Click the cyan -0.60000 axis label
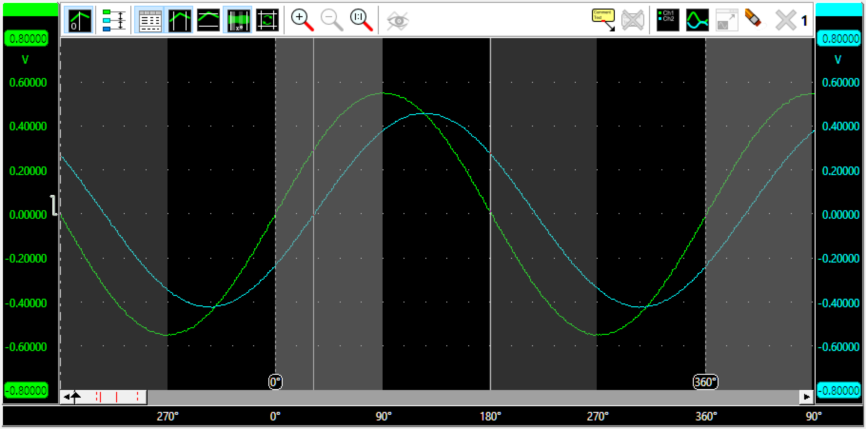Image resolution: width=866 pixels, height=429 pixels. pyautogui.click(x=839, y=347)
